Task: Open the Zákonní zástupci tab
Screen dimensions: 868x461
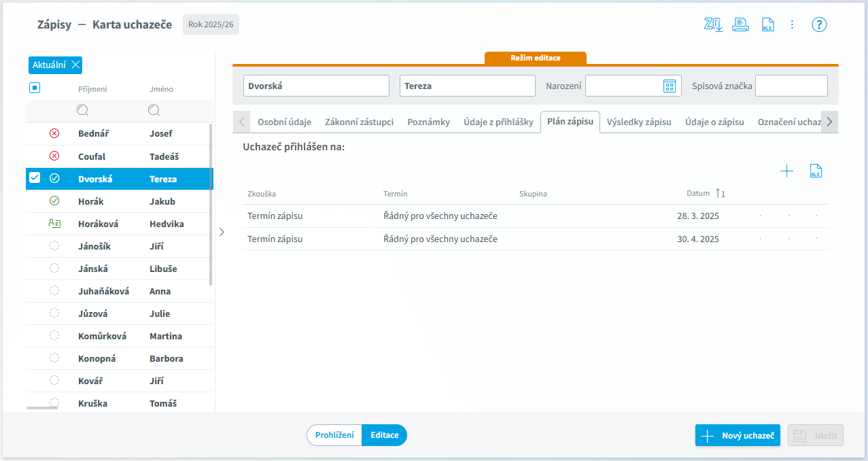Action: click(x=360, y=122)
